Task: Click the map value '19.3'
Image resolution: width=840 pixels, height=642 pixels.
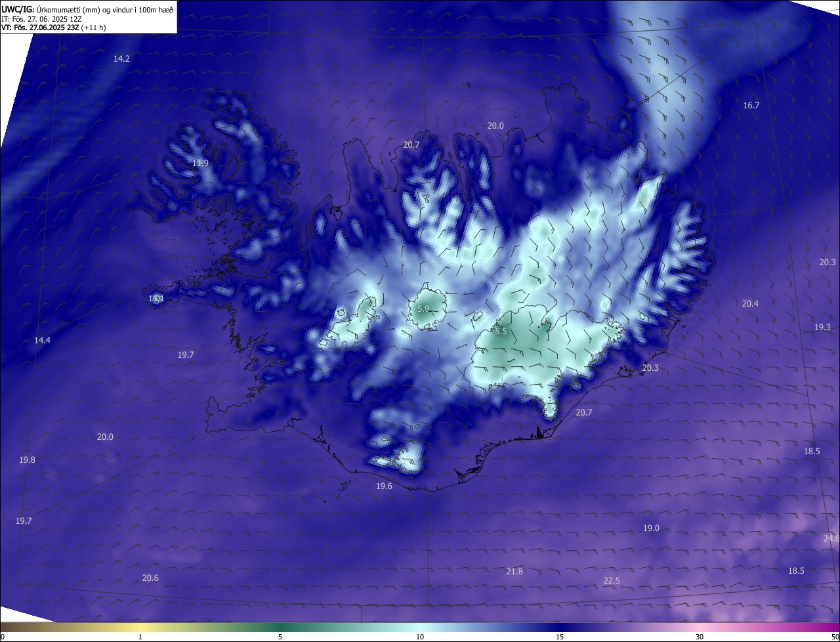Action: (822, 327)
